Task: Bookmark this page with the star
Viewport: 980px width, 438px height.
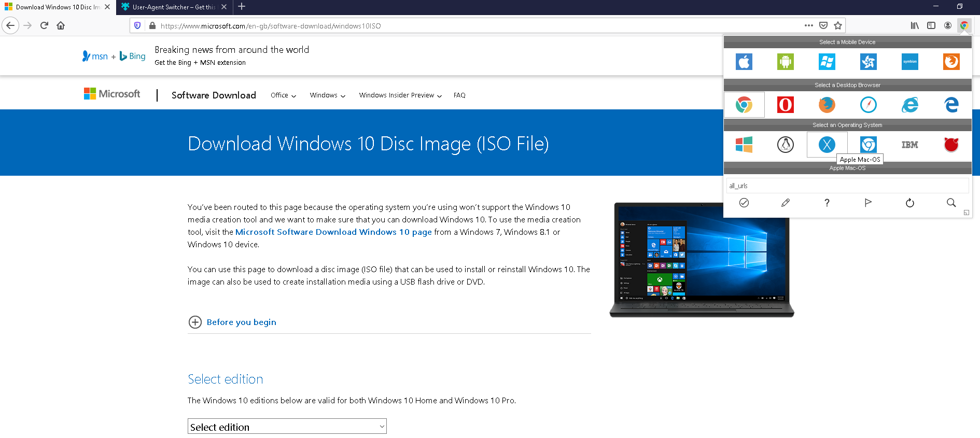Action: [838, 25]
